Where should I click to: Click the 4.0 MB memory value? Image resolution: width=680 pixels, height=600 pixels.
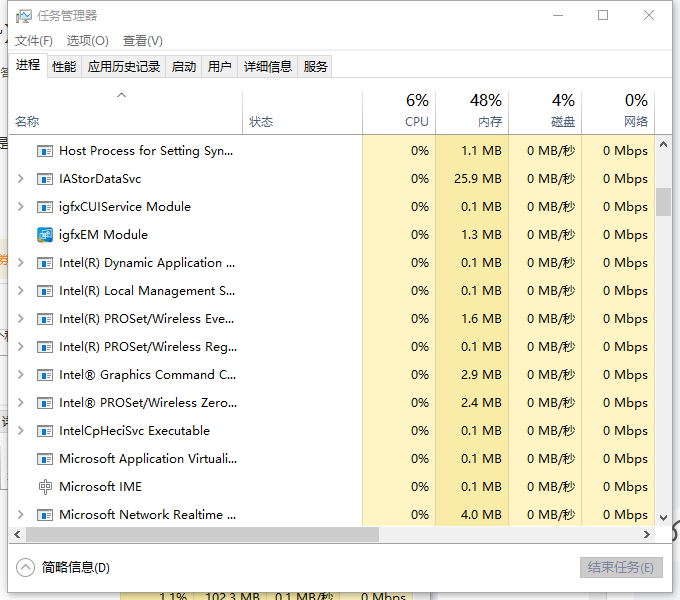pyautogui.click(x=481, y=515)
